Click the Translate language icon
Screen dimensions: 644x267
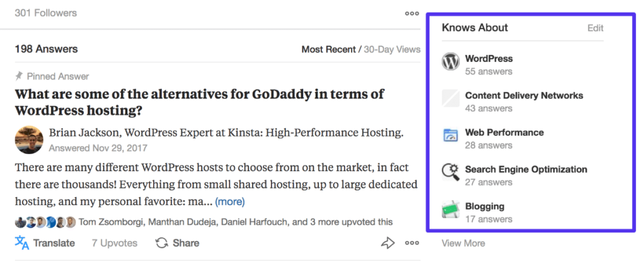tap(22, 243)
